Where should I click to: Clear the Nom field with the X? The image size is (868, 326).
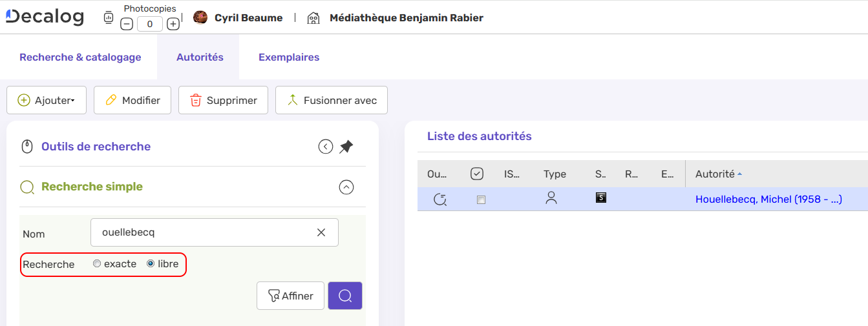click(321, 232)
